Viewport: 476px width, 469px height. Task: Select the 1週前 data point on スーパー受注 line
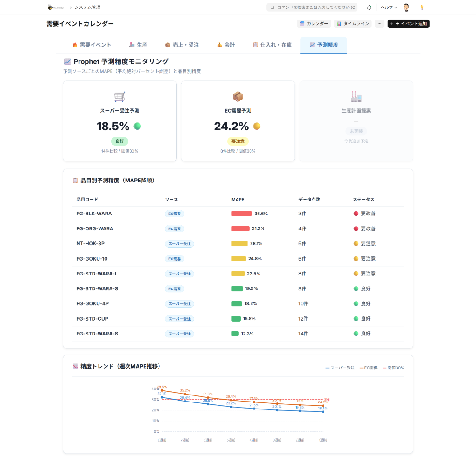[x=323, y=412]
